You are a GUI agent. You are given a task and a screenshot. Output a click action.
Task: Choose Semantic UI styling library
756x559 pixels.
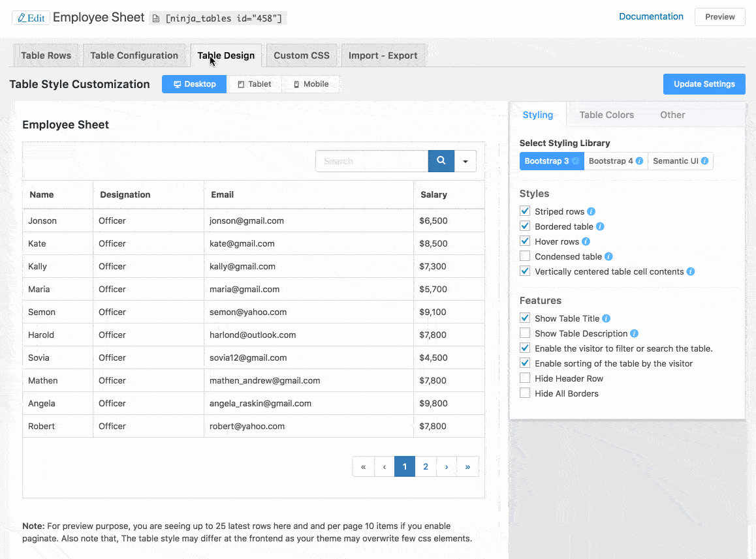[x=680, y=161]
